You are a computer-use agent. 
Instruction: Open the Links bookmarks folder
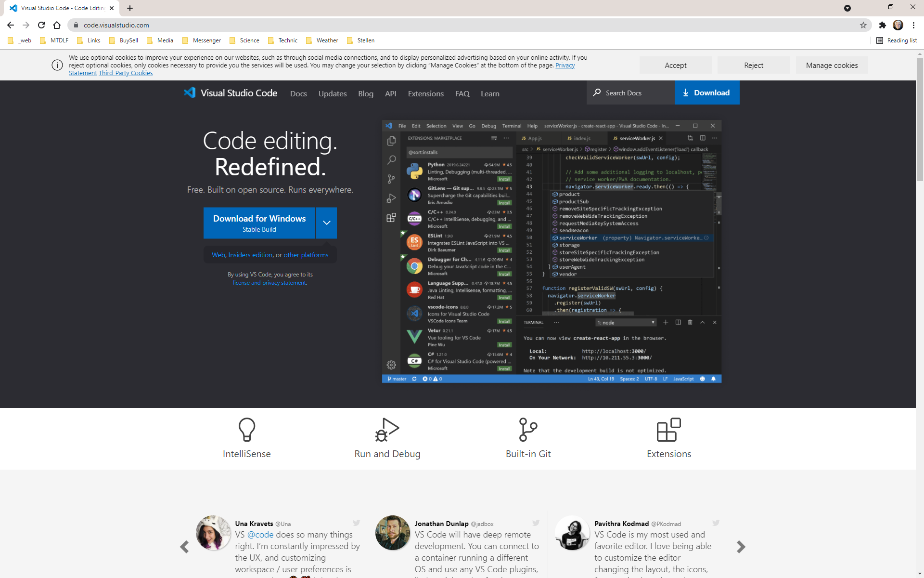point(89,40)
